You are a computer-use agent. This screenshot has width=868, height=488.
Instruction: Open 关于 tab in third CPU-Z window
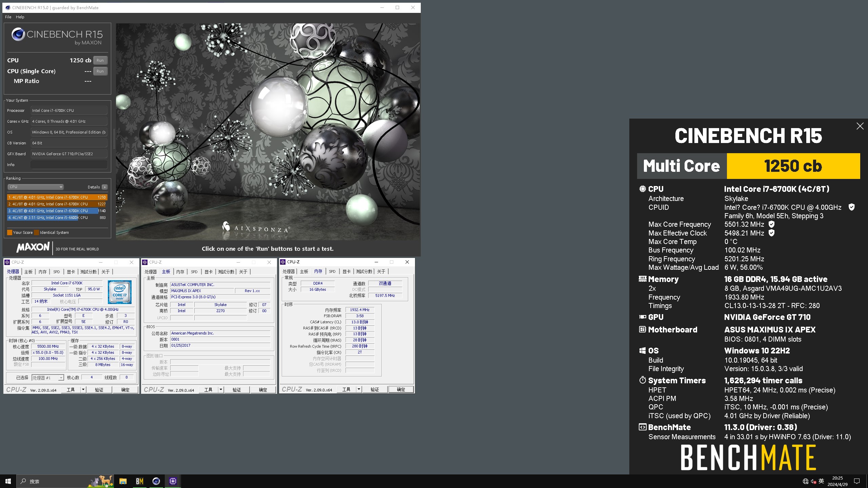coord(381,271)
